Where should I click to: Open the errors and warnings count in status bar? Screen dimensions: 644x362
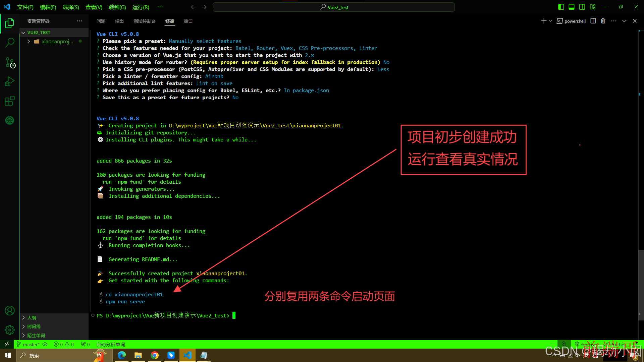(x=64, y=344)
